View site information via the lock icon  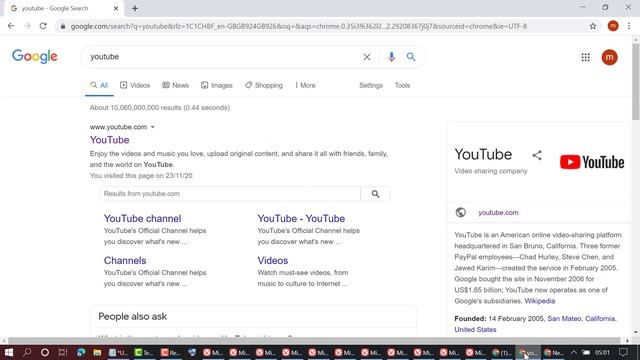(x=62, y=27)
